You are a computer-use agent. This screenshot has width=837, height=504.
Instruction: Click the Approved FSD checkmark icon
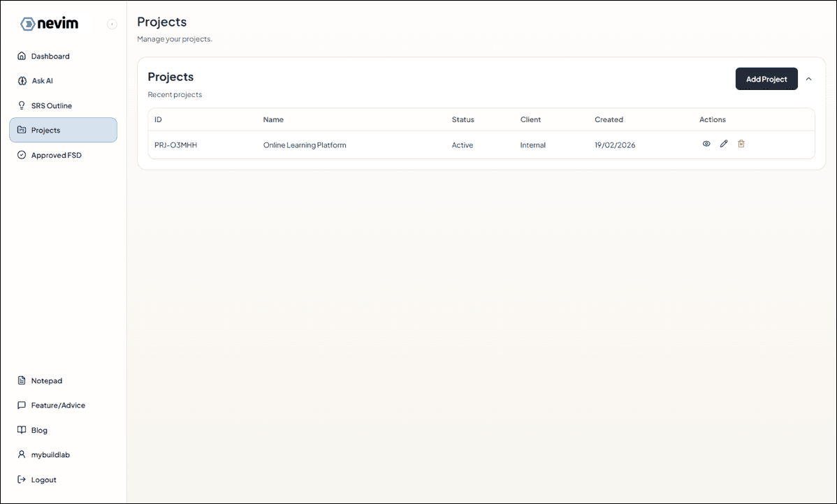click(x=22, y=154)
